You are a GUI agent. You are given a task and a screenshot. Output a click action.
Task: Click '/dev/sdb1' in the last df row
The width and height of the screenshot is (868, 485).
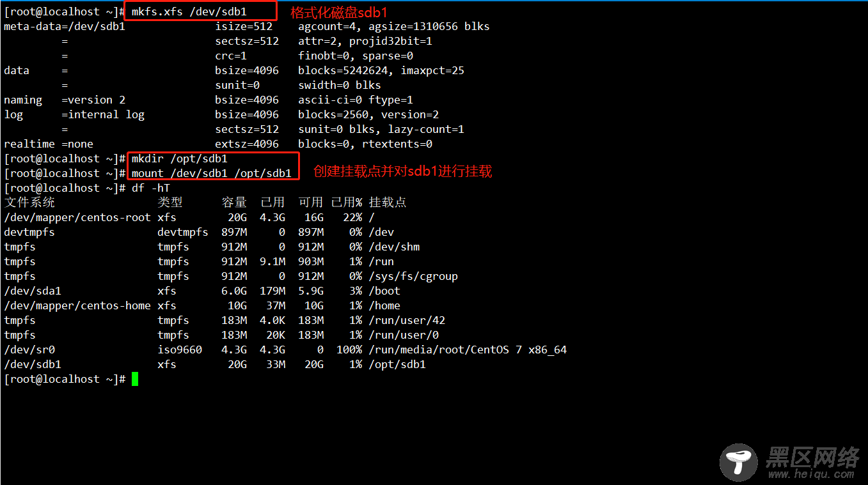tap(33, 364)
